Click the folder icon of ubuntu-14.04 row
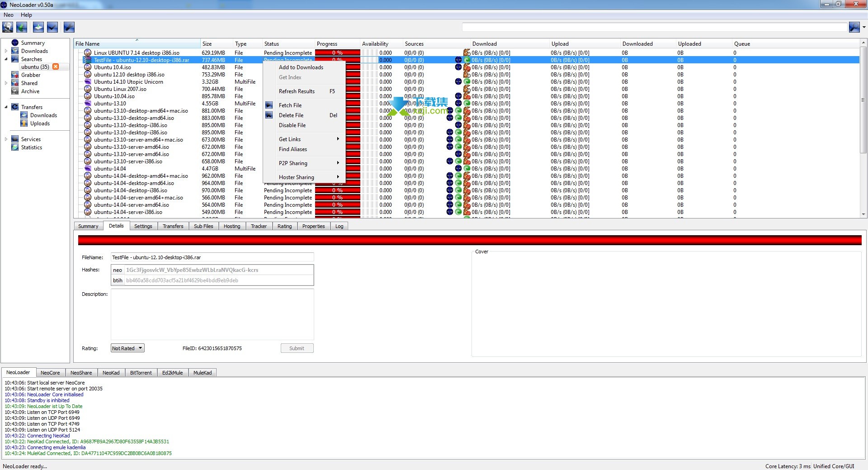The image size is (868, 470). [x=88, y=169]
